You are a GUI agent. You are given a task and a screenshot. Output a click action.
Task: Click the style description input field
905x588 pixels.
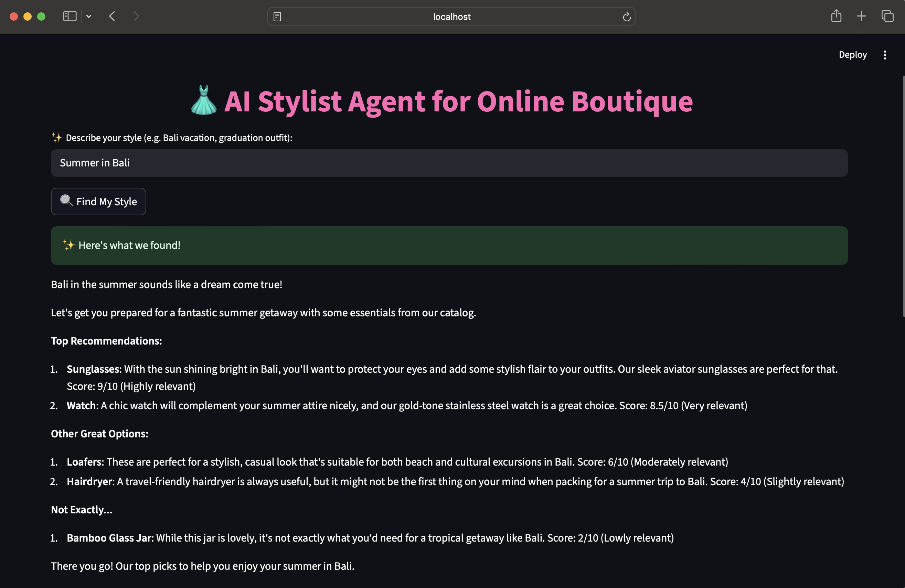point(449,163)
